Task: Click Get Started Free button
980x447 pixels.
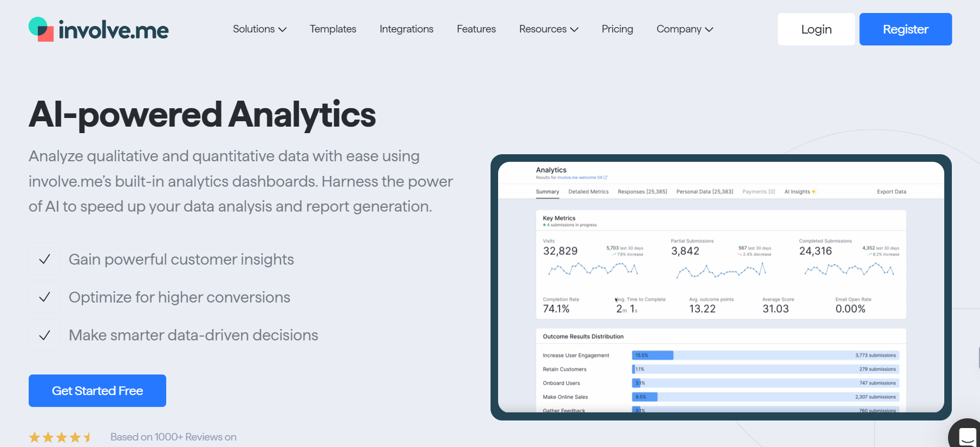Action: 97,391
